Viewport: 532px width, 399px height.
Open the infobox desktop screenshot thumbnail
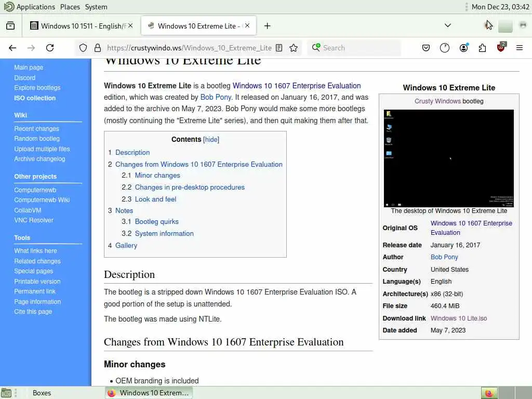click(449, 158)
